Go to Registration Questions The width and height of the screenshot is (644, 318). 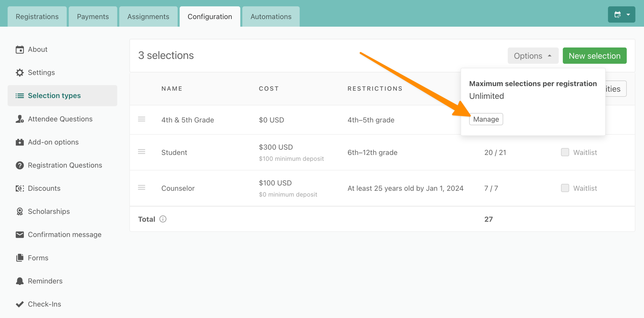click(62, 165)
